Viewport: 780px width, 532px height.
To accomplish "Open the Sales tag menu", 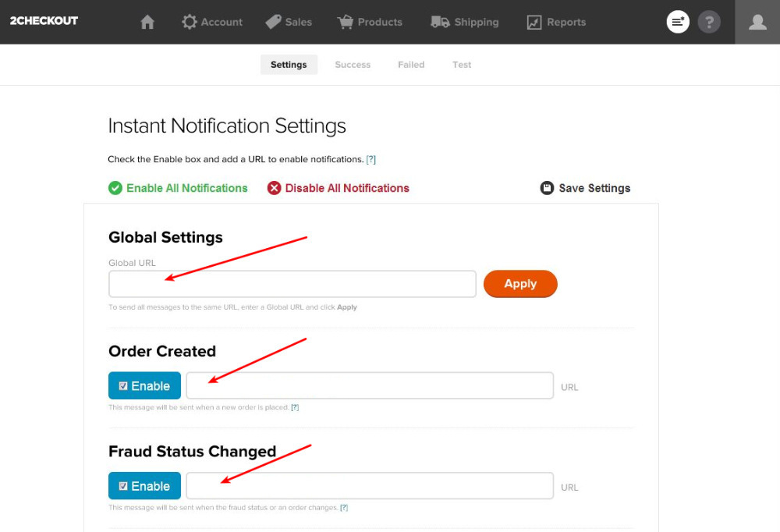I will click(x=289, y=22).
